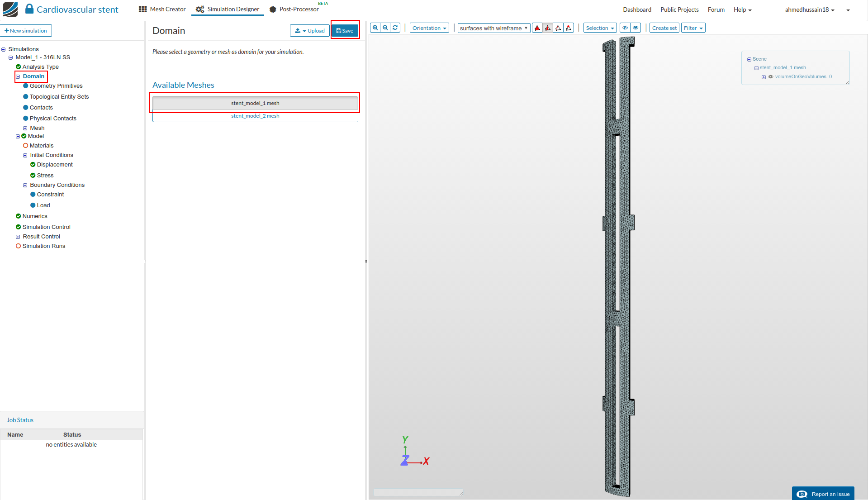868x500 pixels.
Task: Click the Materials orange circle icon
Action: coord(26,146)
